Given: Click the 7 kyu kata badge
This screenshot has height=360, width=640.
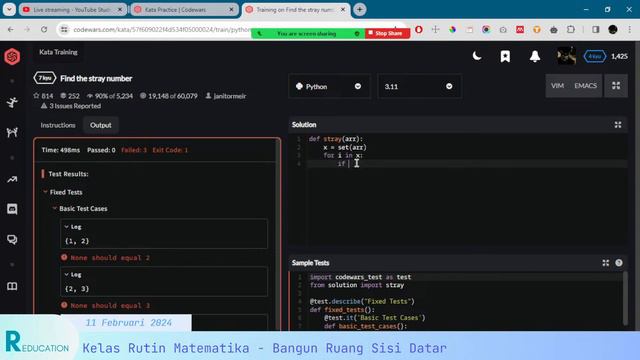Looking at the screenshot, I should tap(44, 78).
